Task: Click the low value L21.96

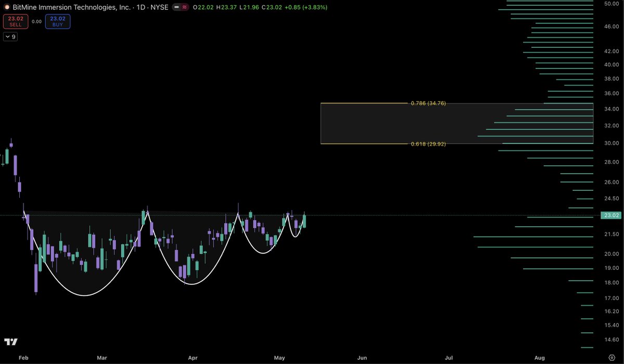Action: pyautogui.click(x=249, y=7)
